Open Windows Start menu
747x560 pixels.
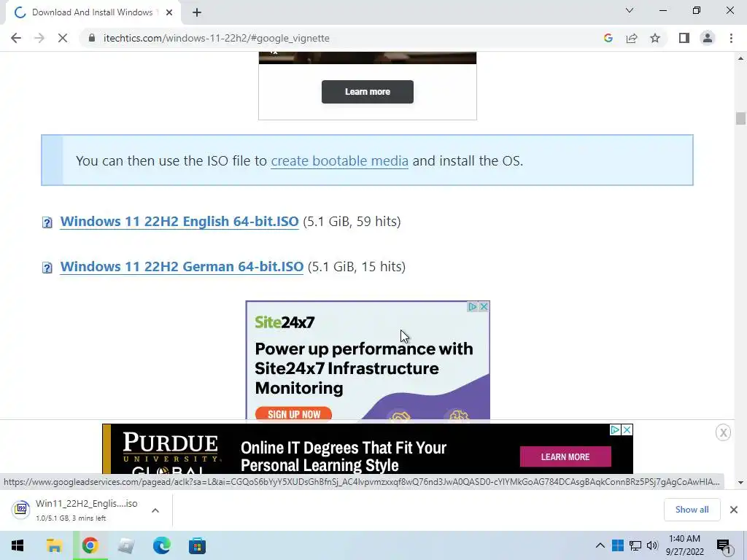18,545
